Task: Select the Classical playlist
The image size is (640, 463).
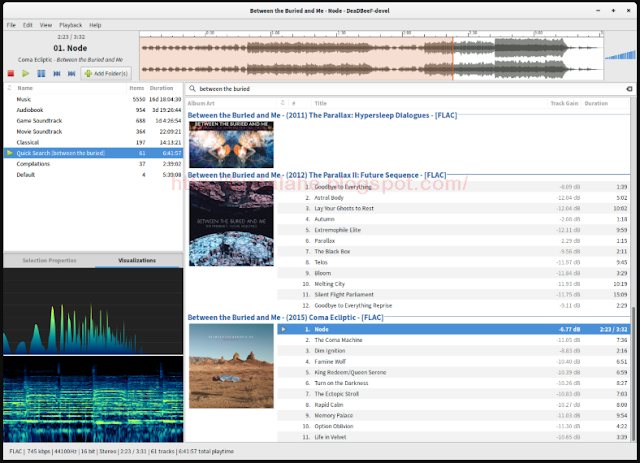Action: 93,142
